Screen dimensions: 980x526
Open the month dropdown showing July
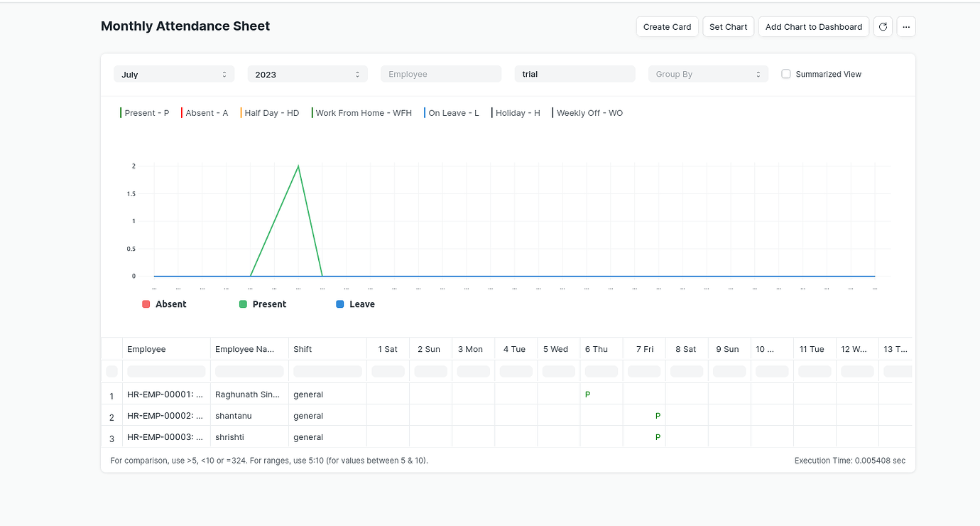click(x=174, y=73)
